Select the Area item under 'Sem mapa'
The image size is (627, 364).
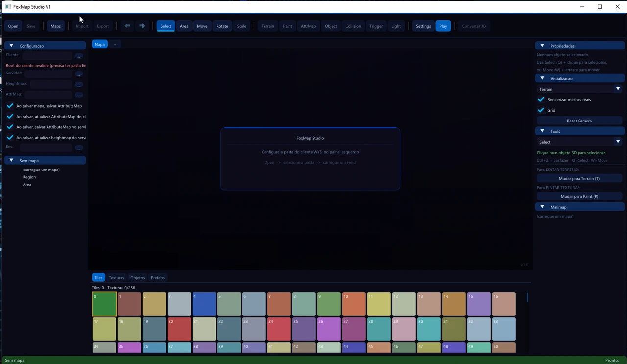tap(27, 184)
